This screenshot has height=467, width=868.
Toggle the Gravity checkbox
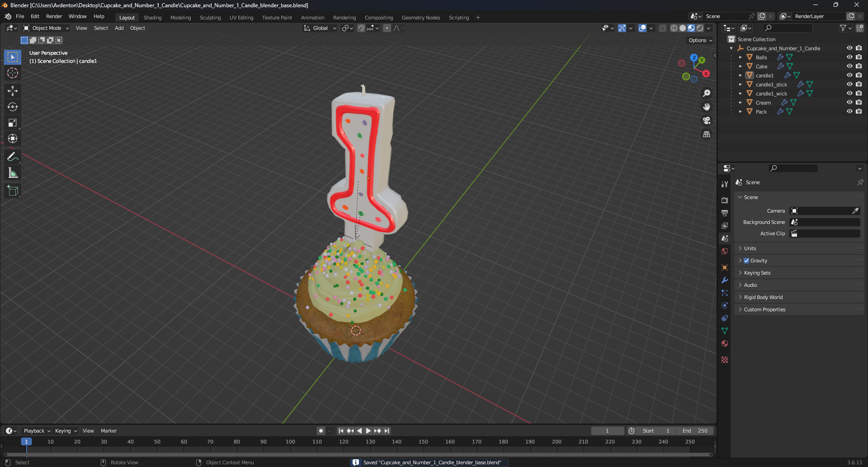[x=746, y=261]
